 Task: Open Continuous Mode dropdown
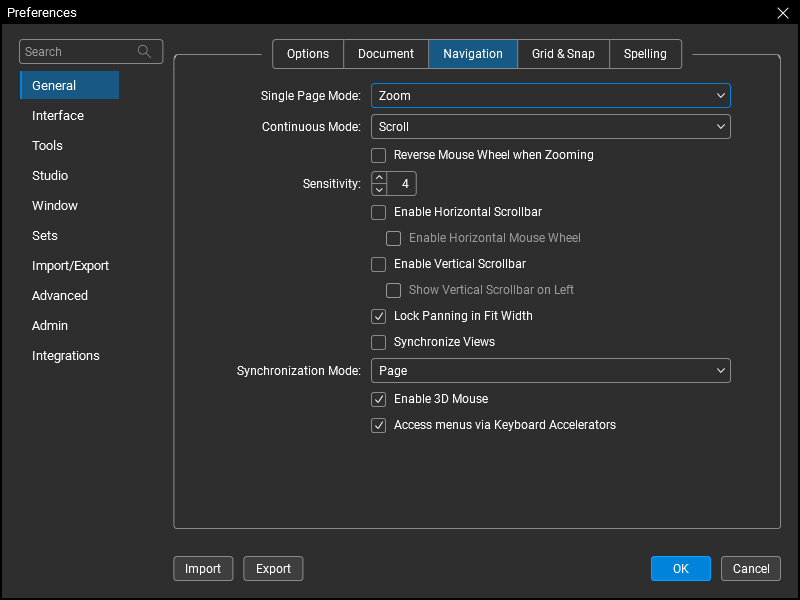pyautogui.click(x=551, y=127)
